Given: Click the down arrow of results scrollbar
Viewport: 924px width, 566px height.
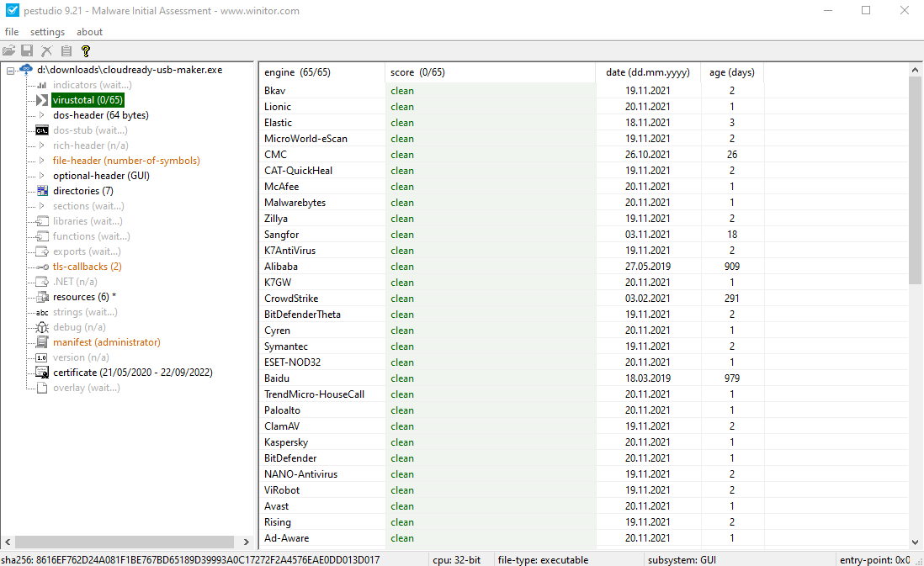Looking at the screenshot, I should [x=915, y=542].
